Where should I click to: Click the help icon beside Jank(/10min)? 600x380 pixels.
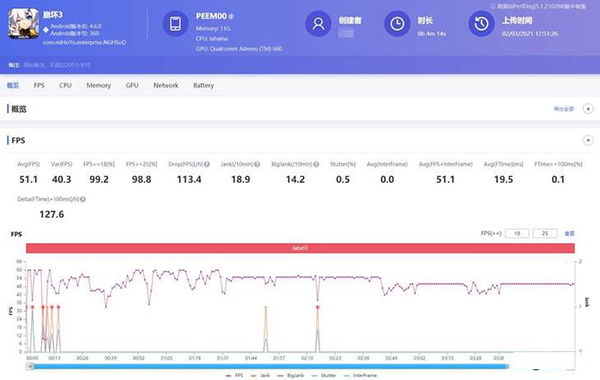coord(257,164)
